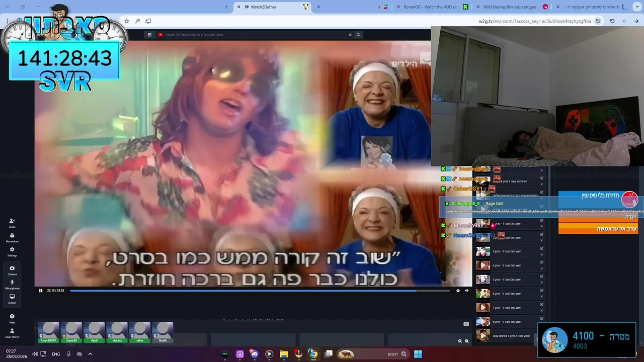Reload the page in the browser

point(612,21)
